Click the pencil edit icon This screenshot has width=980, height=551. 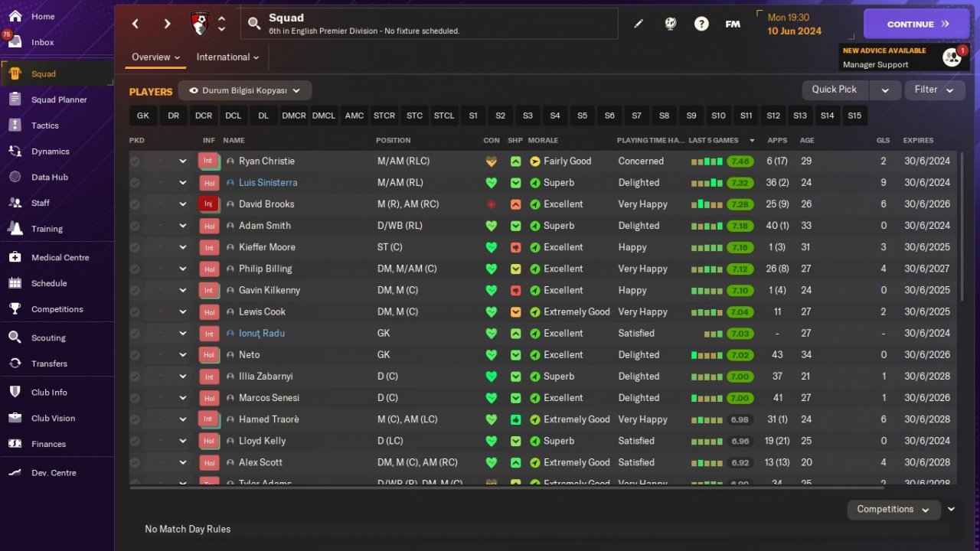coord(639,24)
